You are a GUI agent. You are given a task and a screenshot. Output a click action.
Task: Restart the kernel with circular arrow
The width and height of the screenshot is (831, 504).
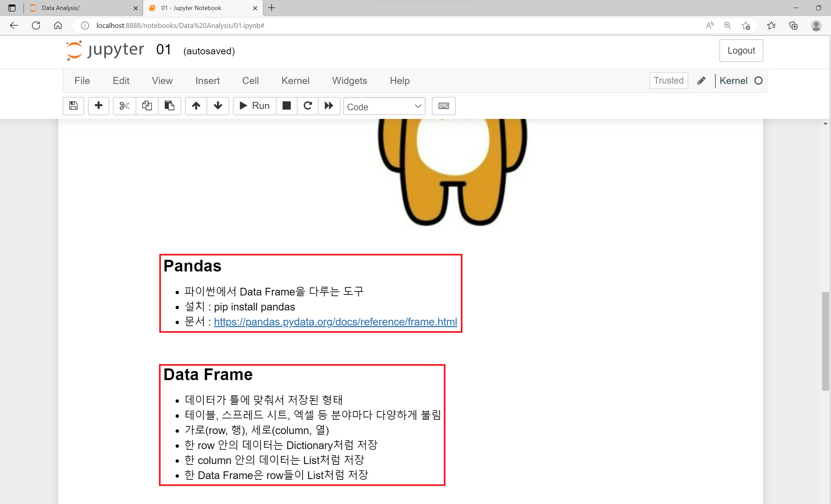[x=308, y=106]
